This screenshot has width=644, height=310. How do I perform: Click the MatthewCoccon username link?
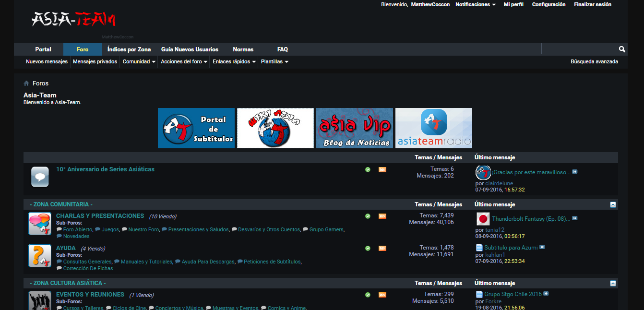coord(430,4)
